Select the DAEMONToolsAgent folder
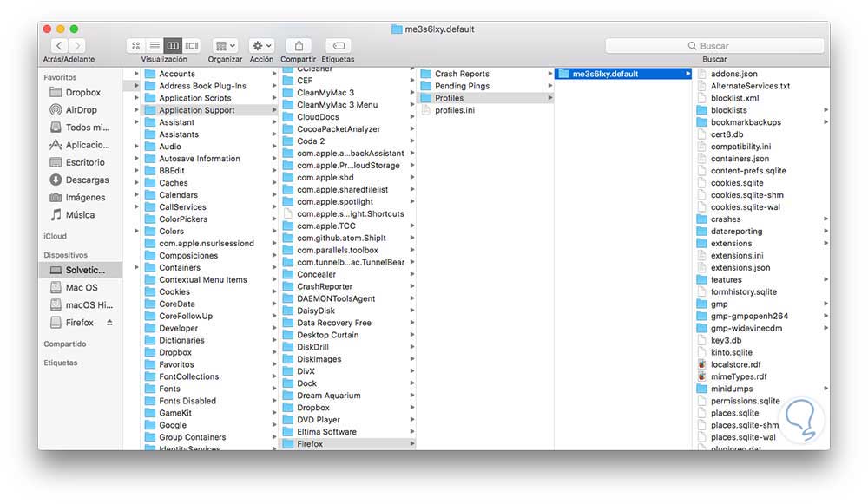The width and height of the screenshot is (868, 504). click(348, 298)
